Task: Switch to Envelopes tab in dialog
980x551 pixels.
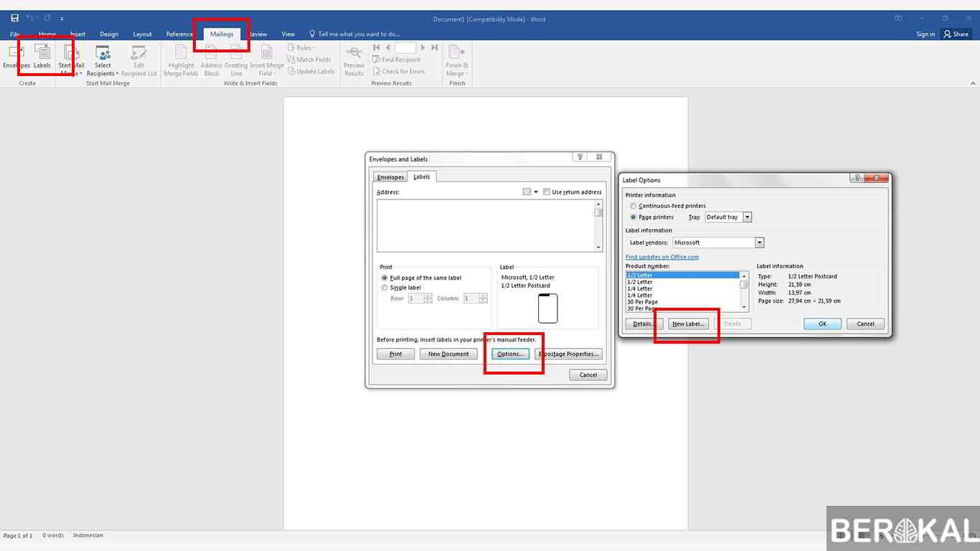Action: point(391,177)
